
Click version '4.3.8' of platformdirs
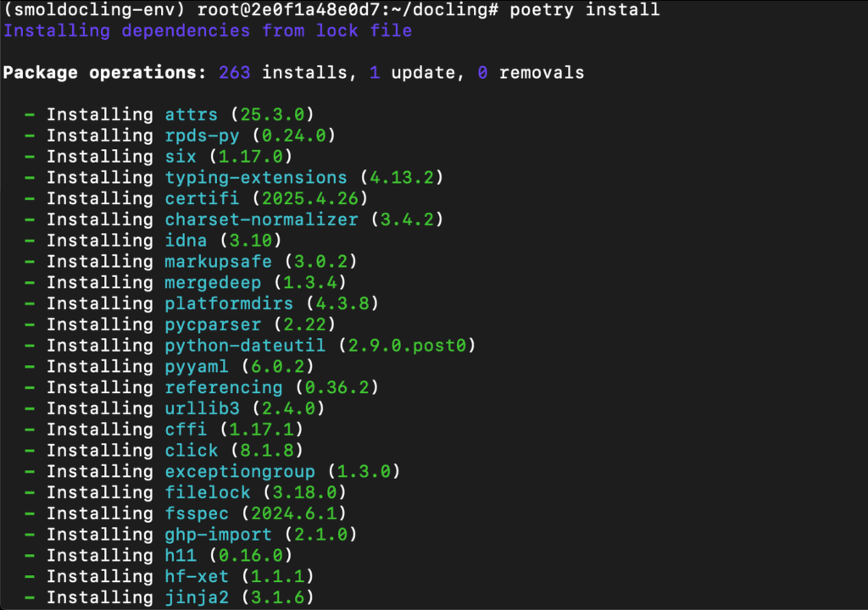pyautogui.click(x=342, y=303)
